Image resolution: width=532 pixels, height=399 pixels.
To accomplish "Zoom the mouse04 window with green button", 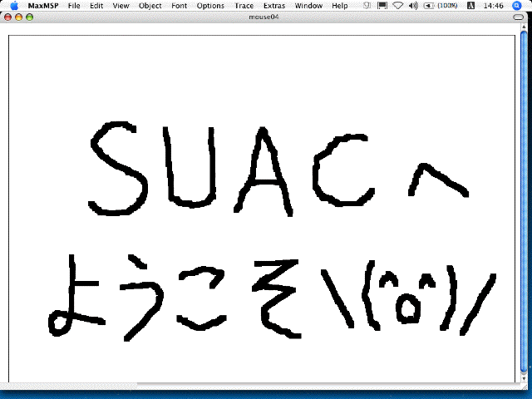I will pos(30,17).
